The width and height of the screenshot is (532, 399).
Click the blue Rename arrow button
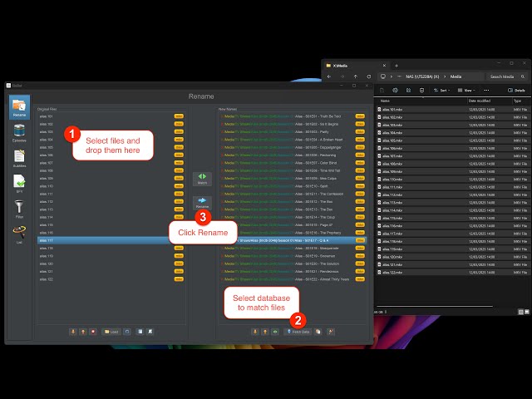202,203
